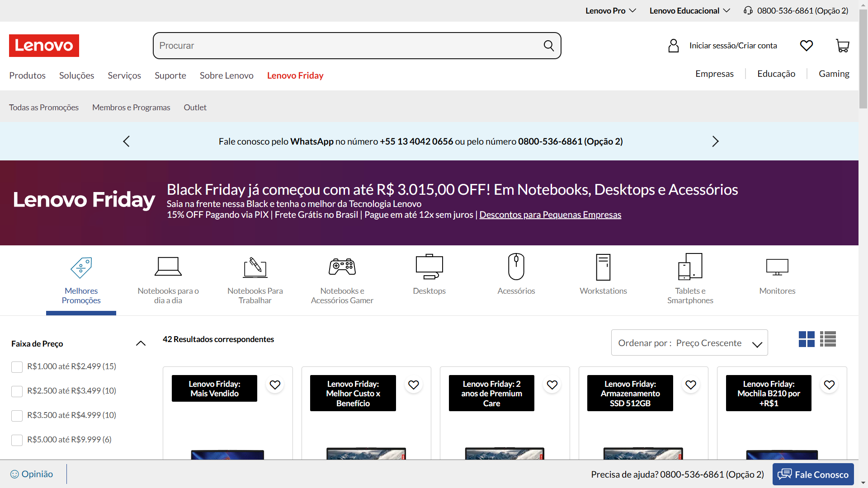Image resolution: width=868 pixels, height=488 pixels.
Task: Favorite the Melhor Custo x Benefício product
Action: [414, 385]
